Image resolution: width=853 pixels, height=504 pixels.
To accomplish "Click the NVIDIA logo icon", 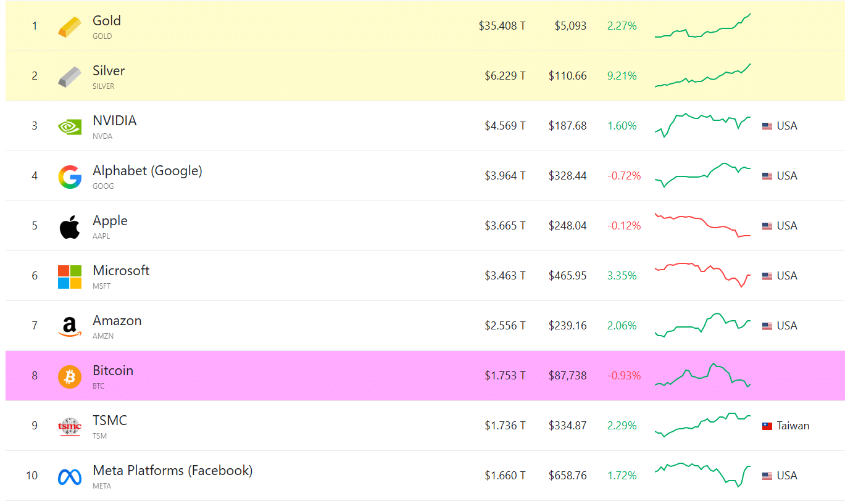I will click(x=69, y=126).
